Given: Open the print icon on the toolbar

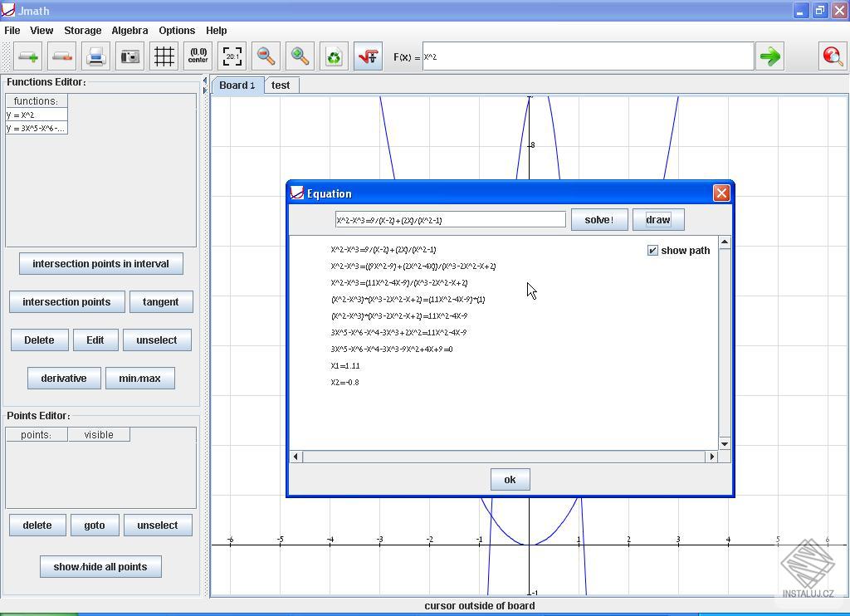Looking at the screenshot, I should pyautogui.click(x=95, y=56).
